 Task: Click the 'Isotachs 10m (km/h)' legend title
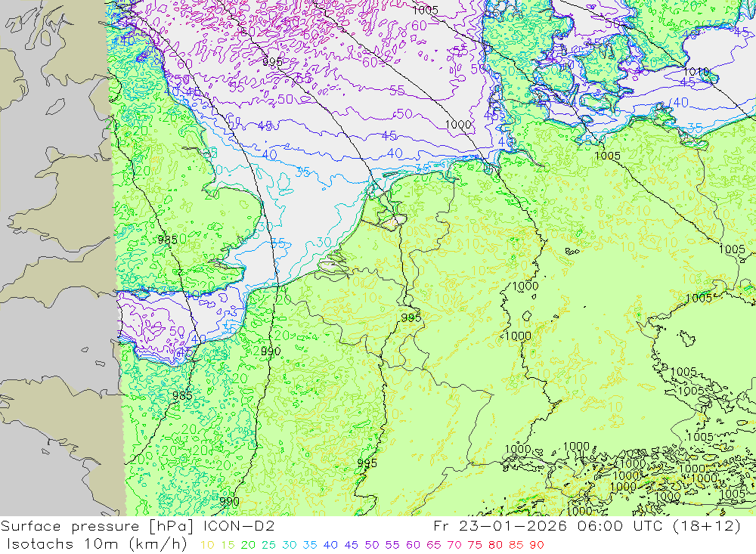(97, 544)
